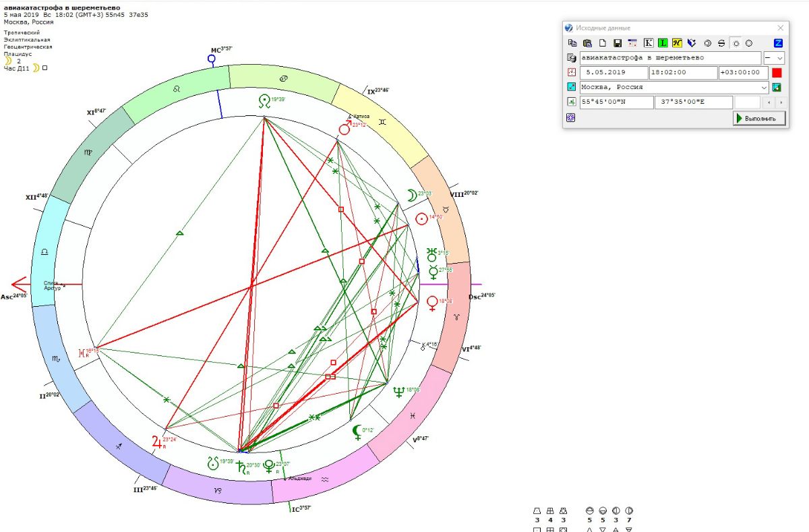809x532 pixels.
Task: Click the time field showing 18:02:00
Action: tap(682, 73)
